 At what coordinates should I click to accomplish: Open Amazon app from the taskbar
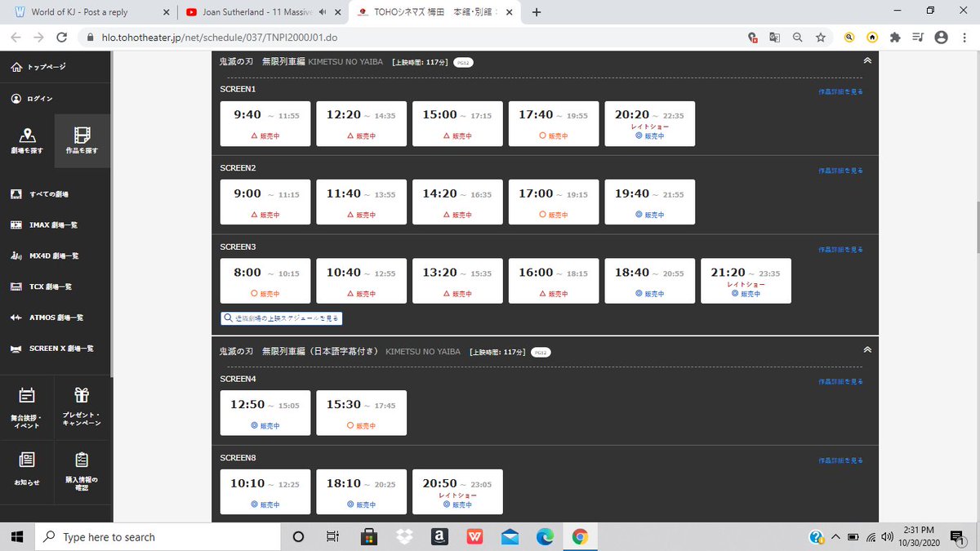click(x=439, y=536)
